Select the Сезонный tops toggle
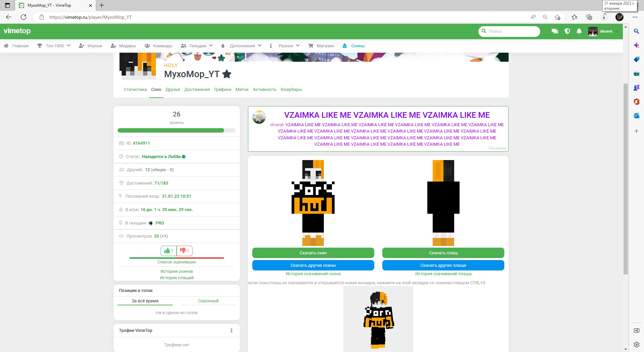644x352 pixels. point(208,301)
